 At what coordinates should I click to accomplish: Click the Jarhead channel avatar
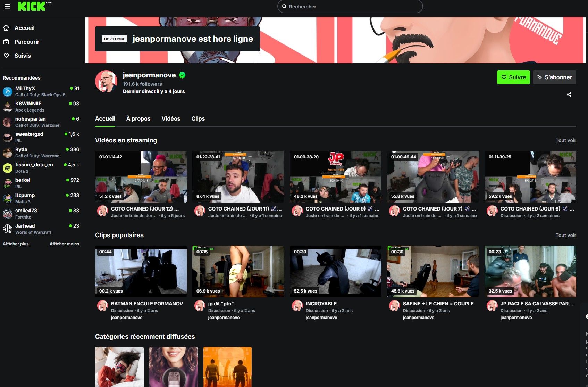8,229
